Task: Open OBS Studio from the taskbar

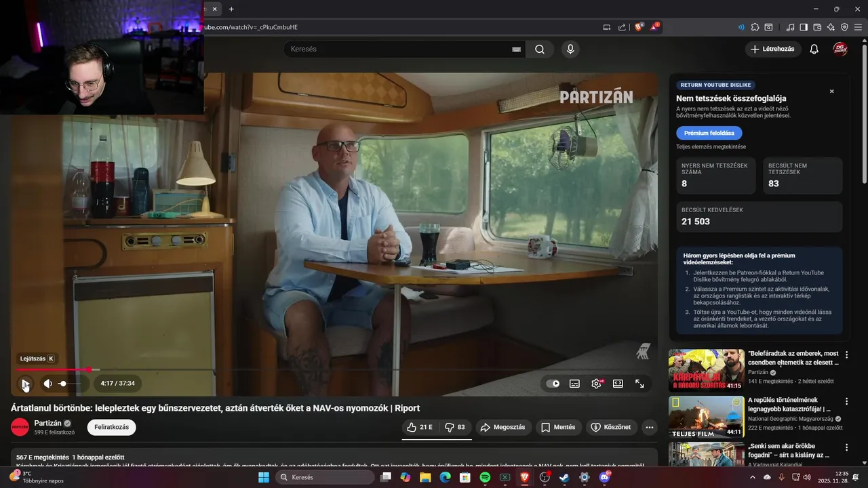Action: click(545, 477)
